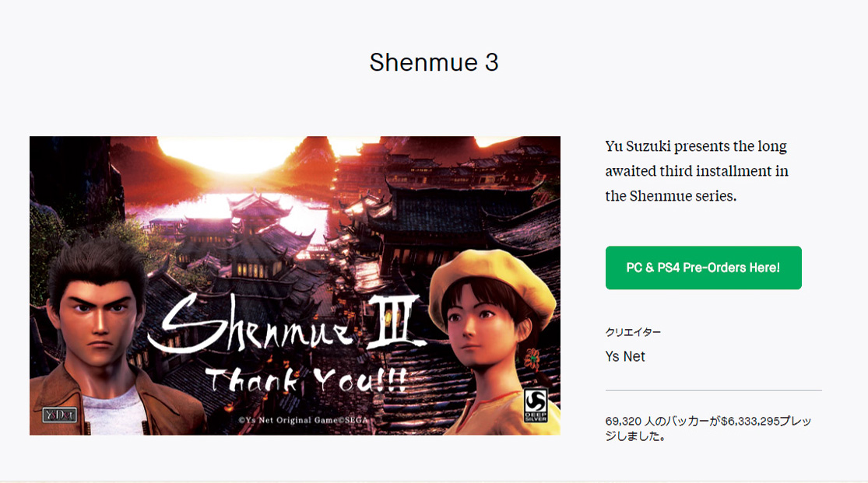Click the PC & PS4 Pre-Orders Here! button

tap(703, 268)
